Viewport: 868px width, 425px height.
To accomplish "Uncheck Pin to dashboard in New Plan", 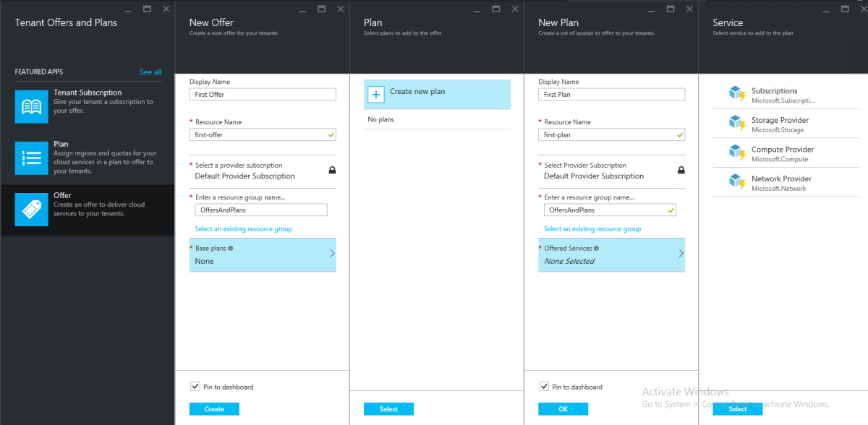I will click(544, 387).
